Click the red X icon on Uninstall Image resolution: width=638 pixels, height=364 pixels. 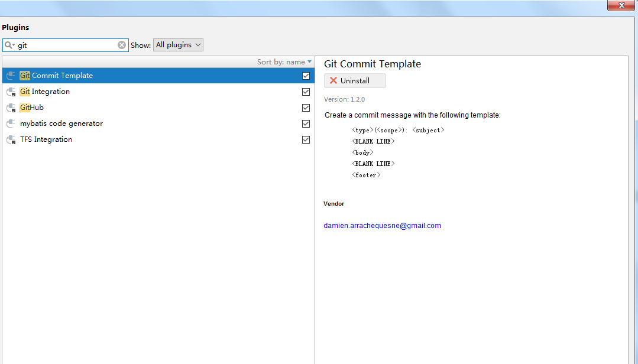tap(333, 81)
